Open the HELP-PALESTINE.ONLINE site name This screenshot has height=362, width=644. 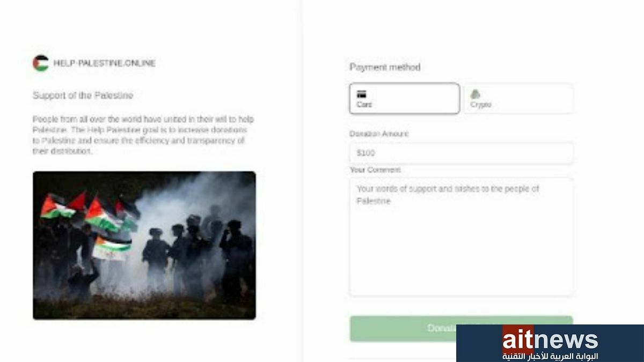coord(104,63)
